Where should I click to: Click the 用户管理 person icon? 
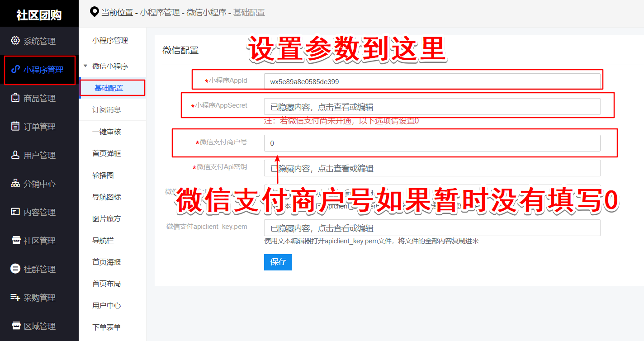(15, 155)
